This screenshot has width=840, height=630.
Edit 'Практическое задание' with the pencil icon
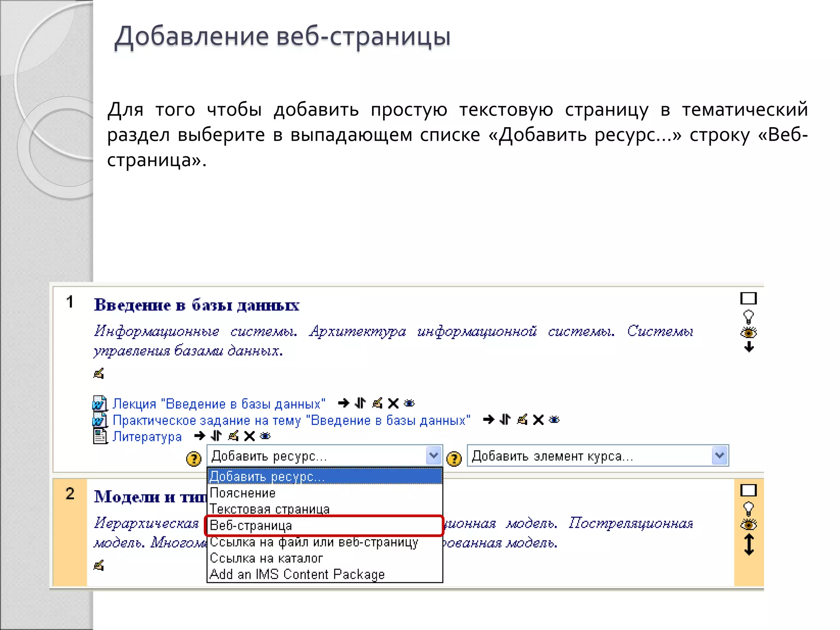pos(522,420)
